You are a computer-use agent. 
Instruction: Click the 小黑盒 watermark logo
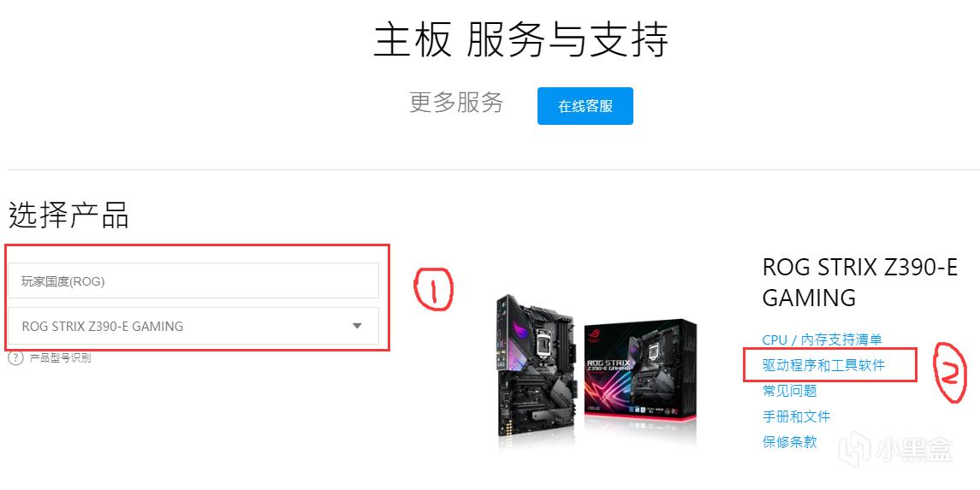(896, 449)
